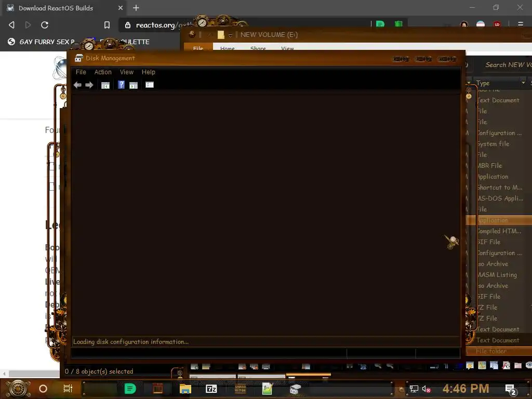
Task: Click browser horizontal scrollbar left arrow
Action: pyautogui.click(x=4, y=374)
